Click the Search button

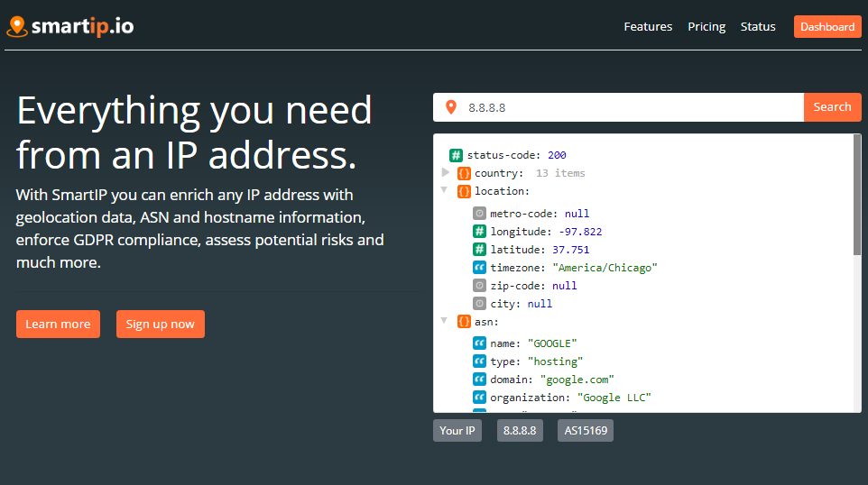coord(832,107)
